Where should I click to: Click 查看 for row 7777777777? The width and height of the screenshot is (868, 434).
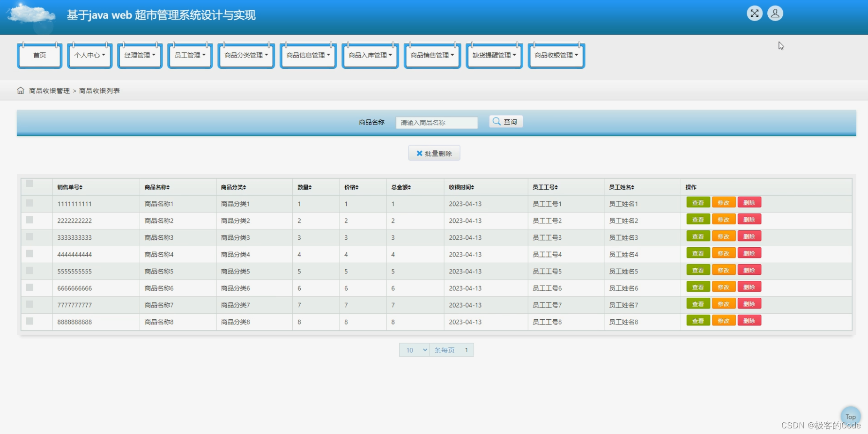(x=698, y=303)
